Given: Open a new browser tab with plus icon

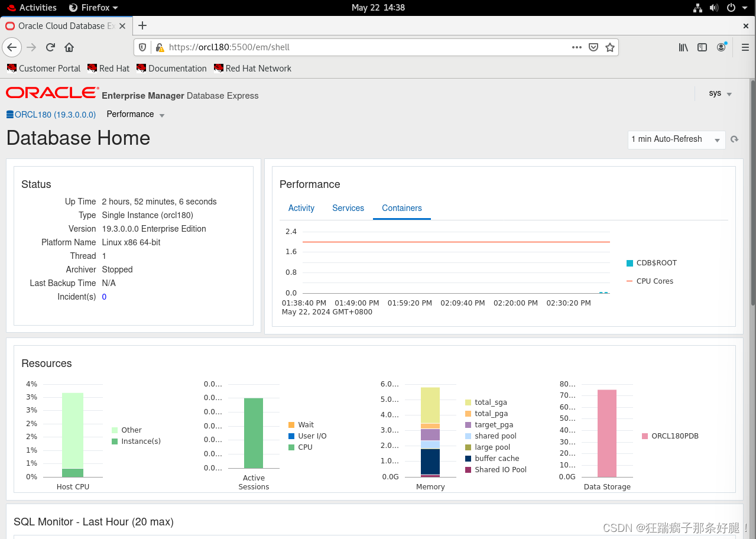Looking at the screenshot, I should point(142,25).
